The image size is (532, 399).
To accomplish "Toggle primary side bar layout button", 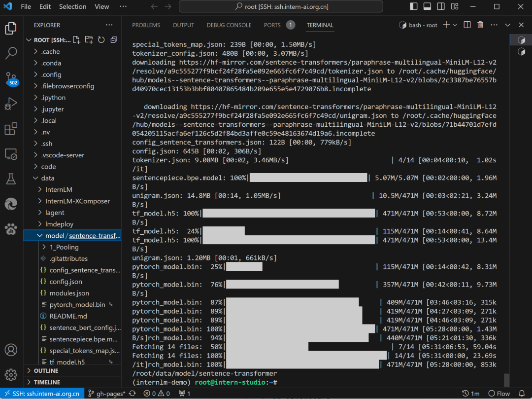I will pos(414,6).
